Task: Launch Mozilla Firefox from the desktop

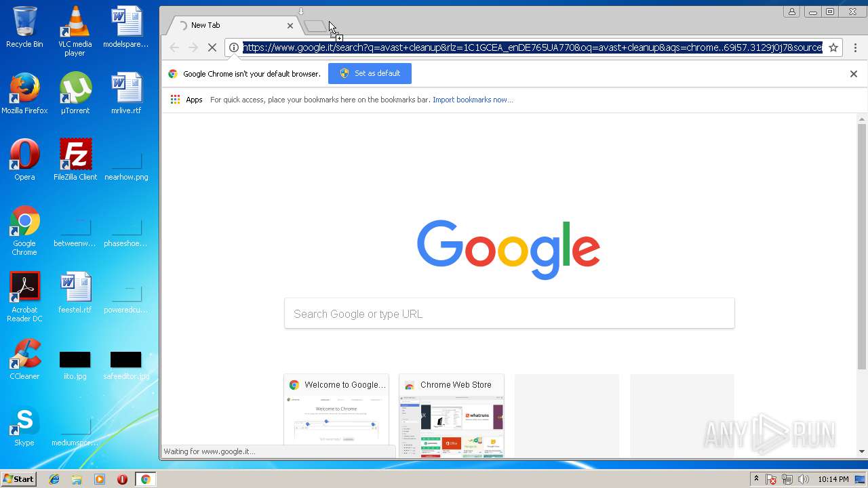Action: (x=24, y=94)
